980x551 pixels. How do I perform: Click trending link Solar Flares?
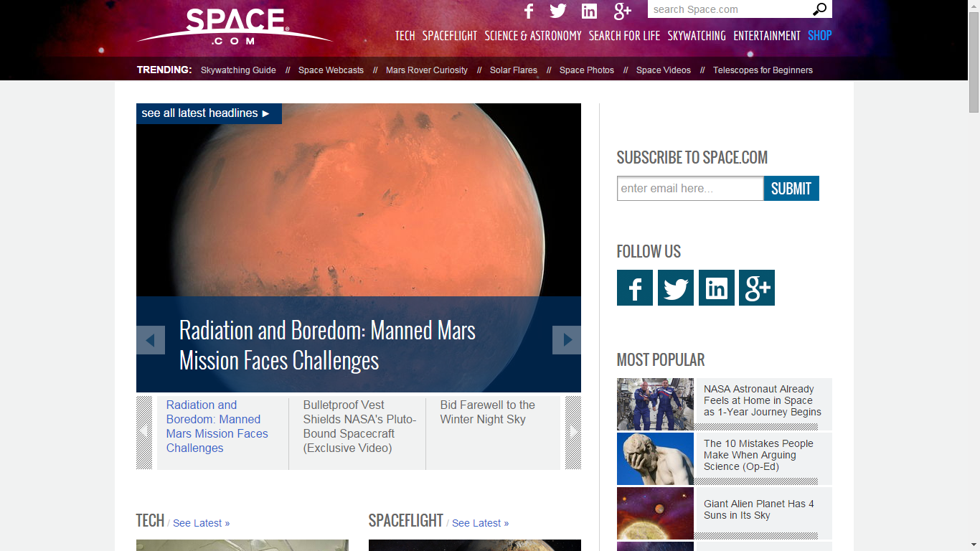click(x=514, y=70)
